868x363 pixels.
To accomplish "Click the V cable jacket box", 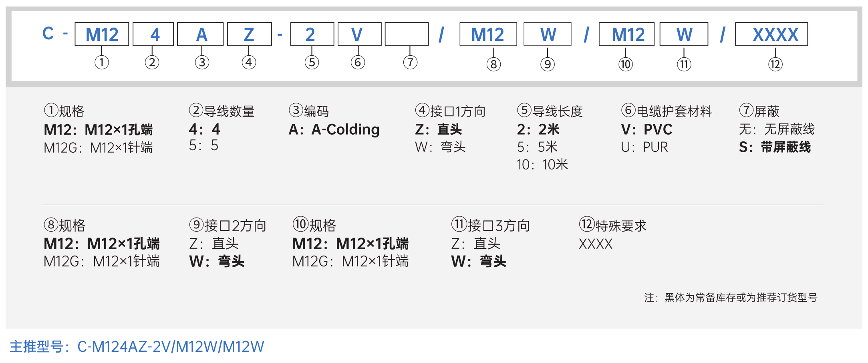I will pos(360,34).
